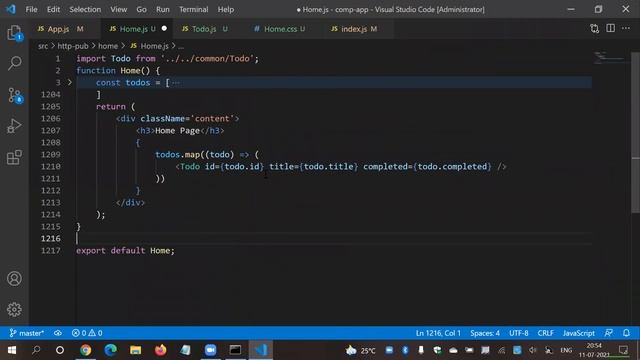The height and width of the screenshot is (360, 640).
Task: Open the Home.js breadcrumb dropdown
Action: coord(149,46)
